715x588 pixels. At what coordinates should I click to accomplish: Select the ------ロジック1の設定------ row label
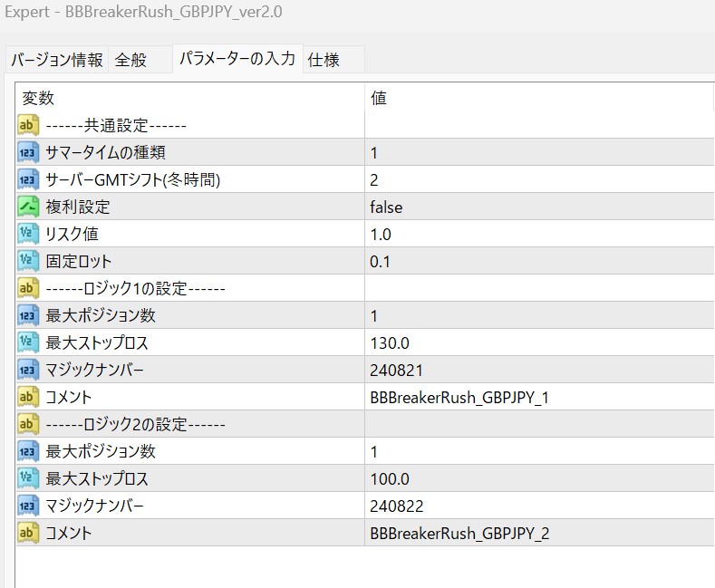[135, 288]
